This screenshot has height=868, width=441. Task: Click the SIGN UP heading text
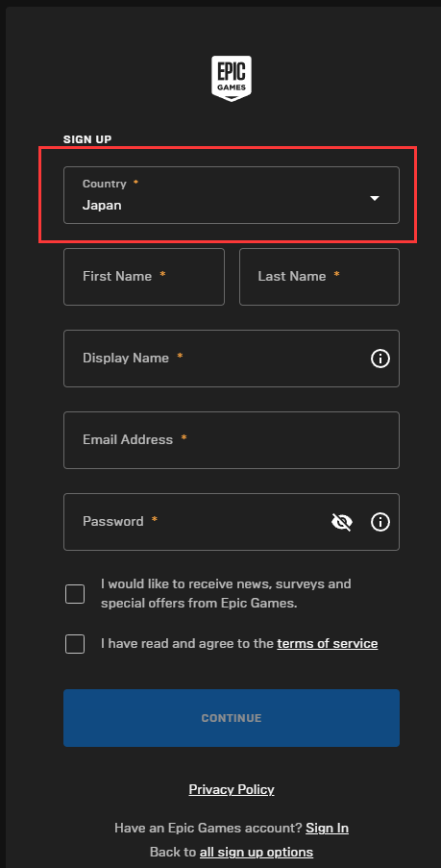[87, 139]
